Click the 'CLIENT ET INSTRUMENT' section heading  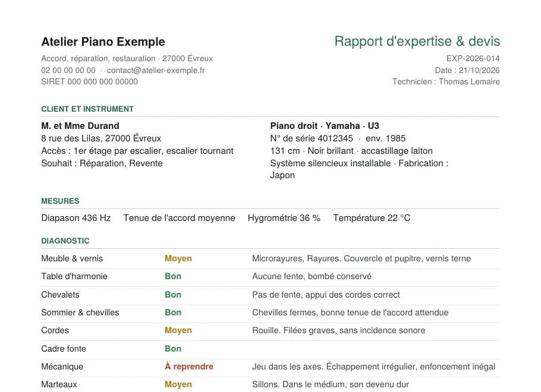[87, 109]
